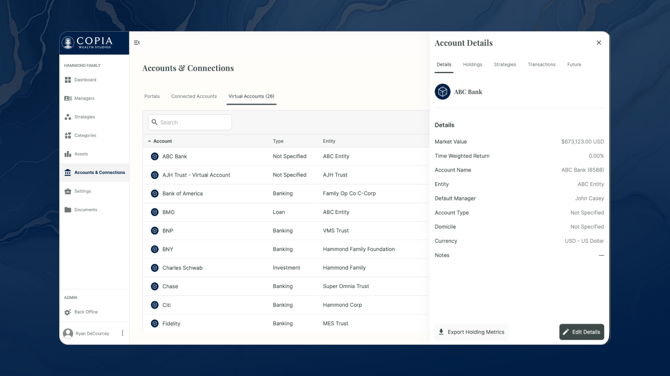Click Hammond Family Foundation entity cell
The height and width of the screenshot is (376, 670).
(x=359, y=249)
